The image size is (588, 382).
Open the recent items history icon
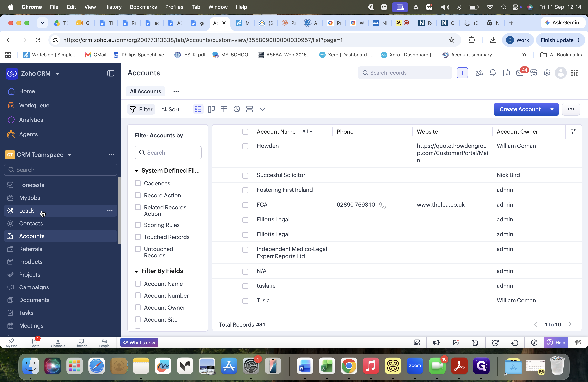click(515, 342)
